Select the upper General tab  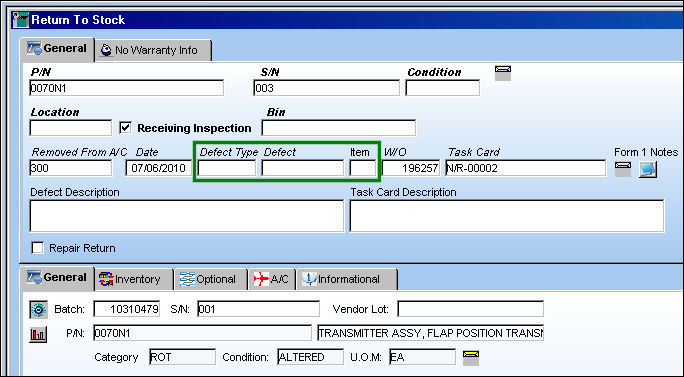(57, 49)
